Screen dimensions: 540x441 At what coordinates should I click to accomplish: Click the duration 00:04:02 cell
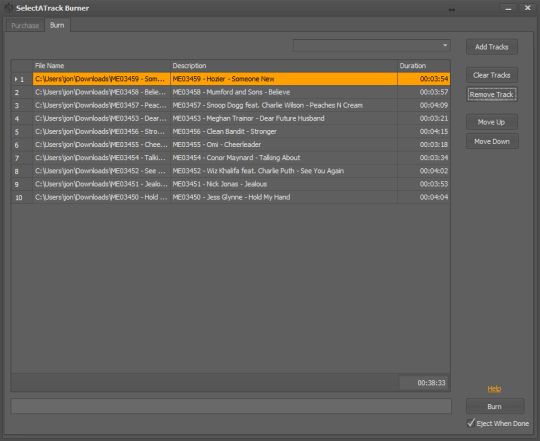coord(424,171)
